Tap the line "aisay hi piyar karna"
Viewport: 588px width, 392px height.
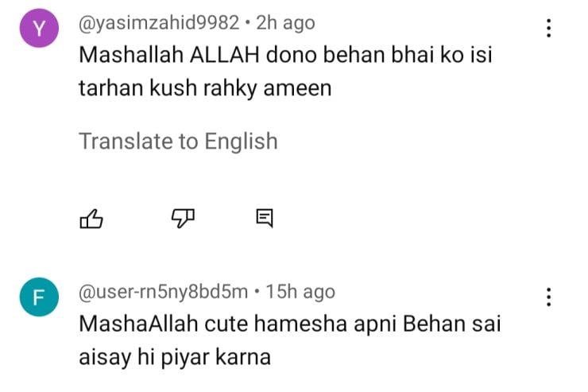(x=175, y=357)
